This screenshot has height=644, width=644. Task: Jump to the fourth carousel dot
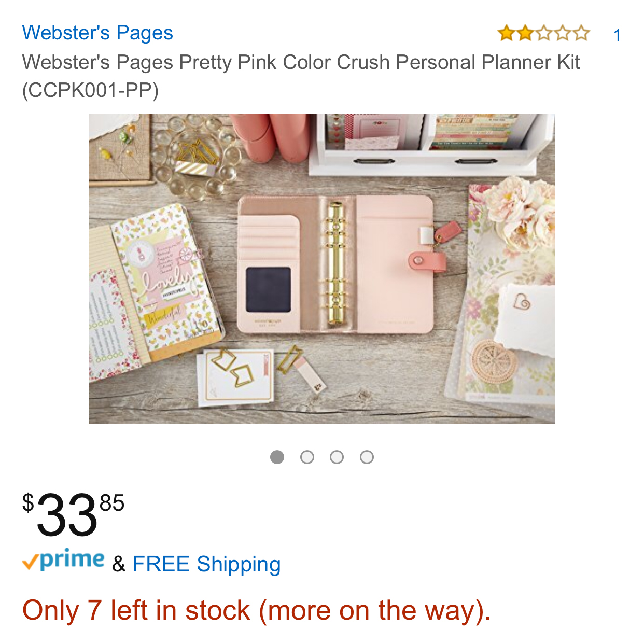(x=367, y=457)
